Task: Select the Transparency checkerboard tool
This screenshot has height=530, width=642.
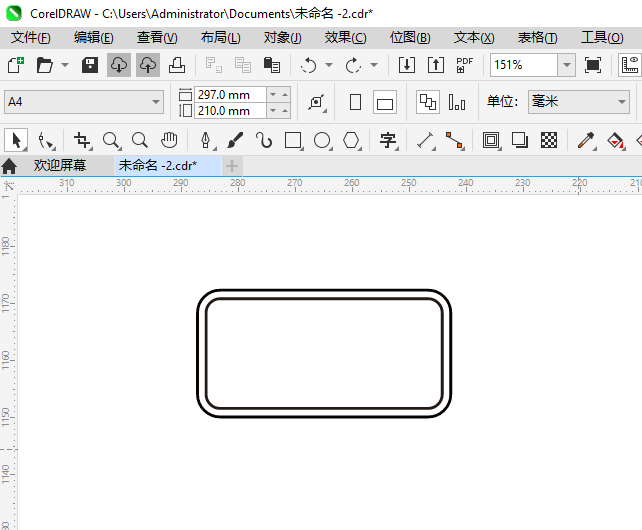Action: [x=549, y=140]
